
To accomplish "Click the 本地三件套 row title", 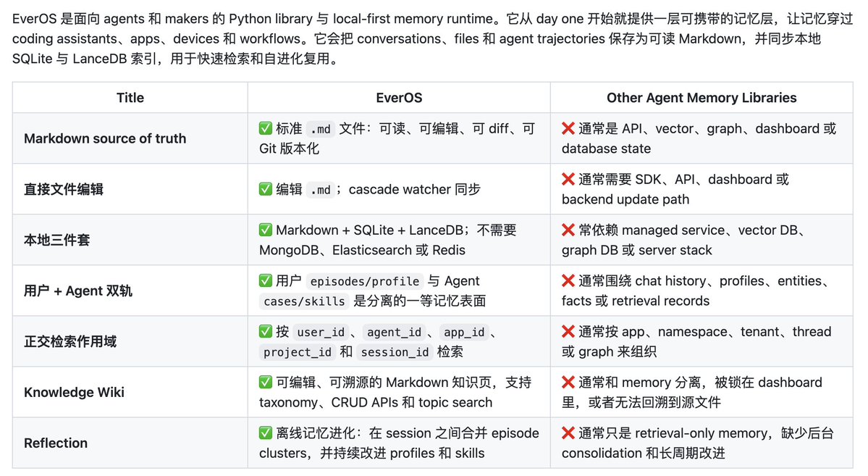I will (57, 240).
